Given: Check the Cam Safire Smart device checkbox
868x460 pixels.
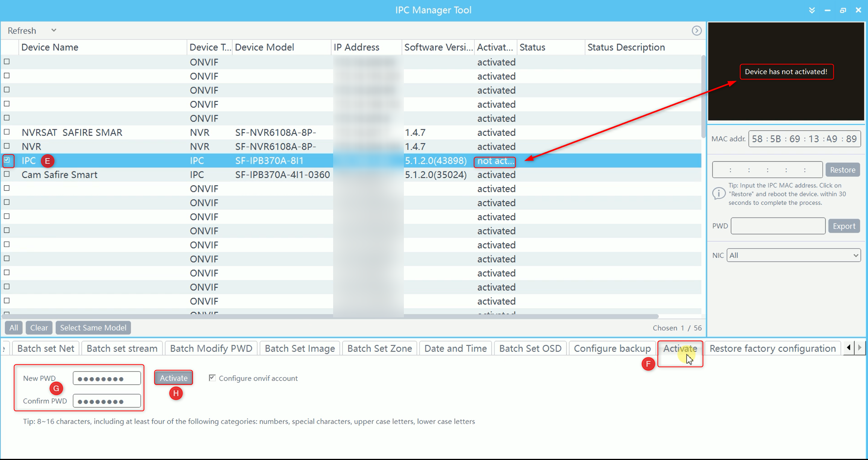Looking at the screenshot, I should tap(7, 174).
